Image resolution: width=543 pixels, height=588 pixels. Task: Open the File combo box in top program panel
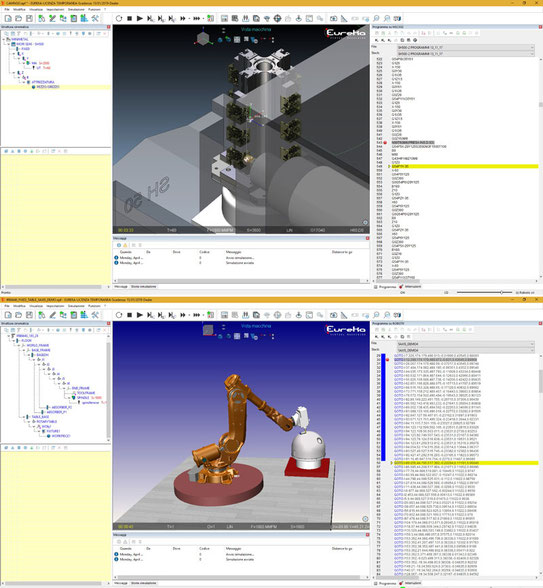point(465,47)
